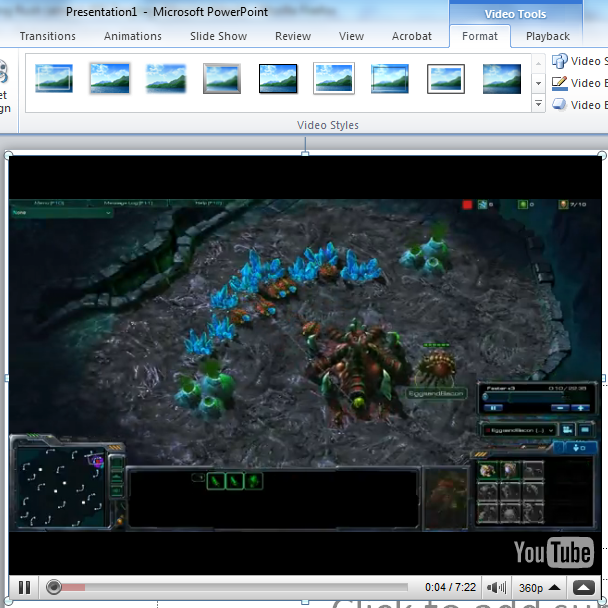
Task: Switch to the Slide Show tab
Action: point(218,36)
